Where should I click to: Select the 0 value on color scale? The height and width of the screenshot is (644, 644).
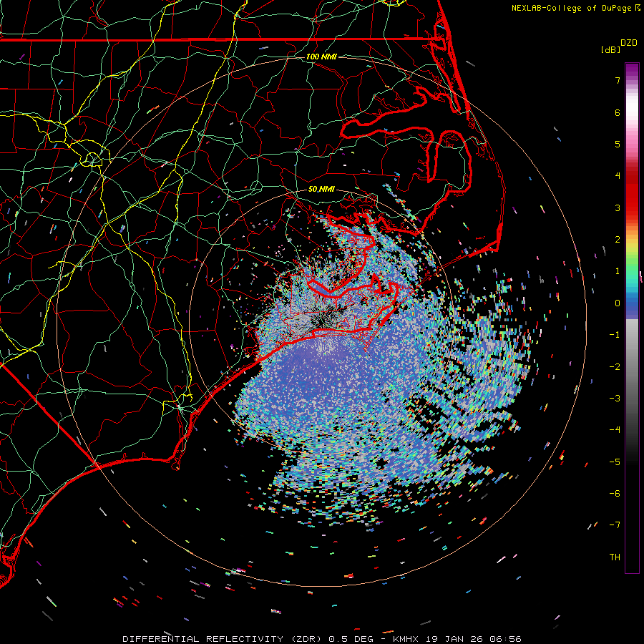tap(618, 303)
